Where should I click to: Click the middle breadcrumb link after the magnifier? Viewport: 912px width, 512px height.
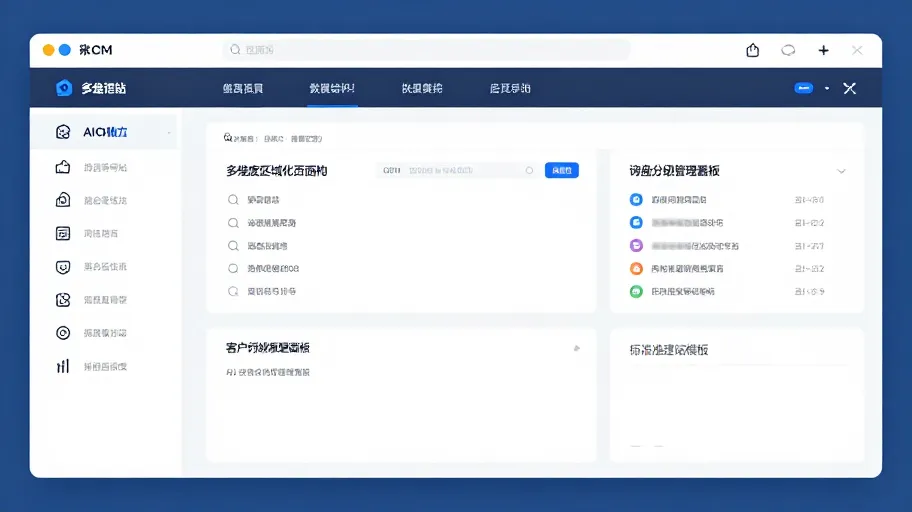273,139
